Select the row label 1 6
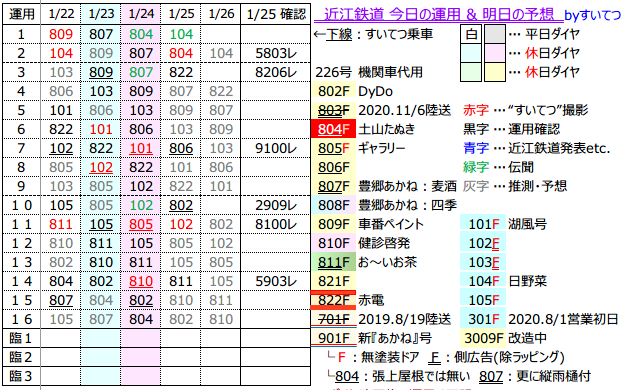 click(x=21, y=320)
